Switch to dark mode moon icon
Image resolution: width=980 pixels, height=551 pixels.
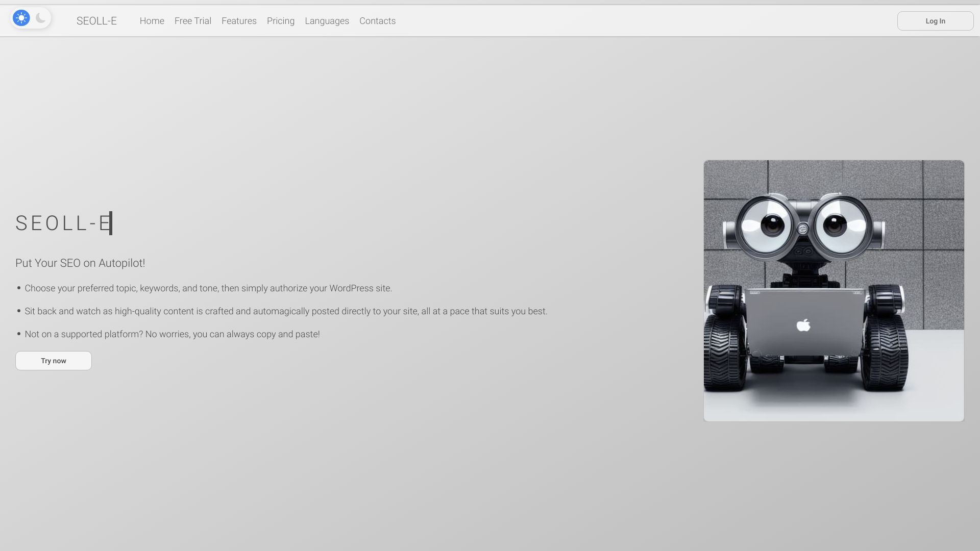click(41, 18)
